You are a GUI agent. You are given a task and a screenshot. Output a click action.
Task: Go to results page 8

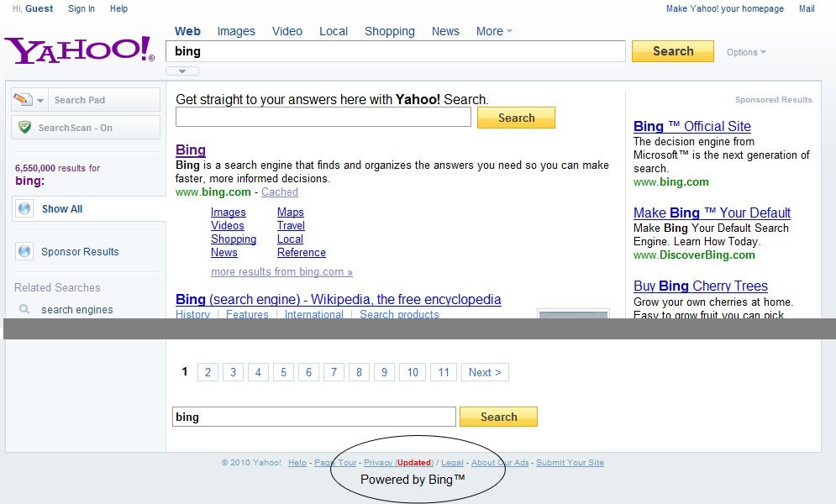tap(360, 372)
